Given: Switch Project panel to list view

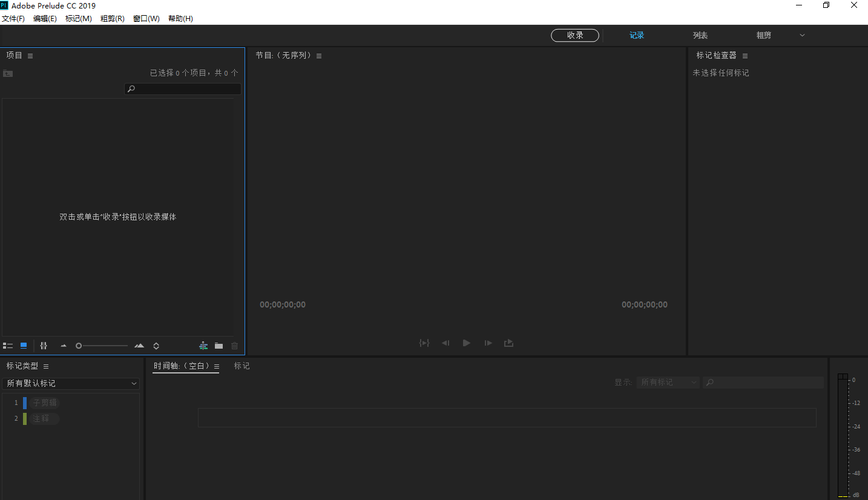Looking at the screenshot, I should pyautogui.click(x=8, y=346).
